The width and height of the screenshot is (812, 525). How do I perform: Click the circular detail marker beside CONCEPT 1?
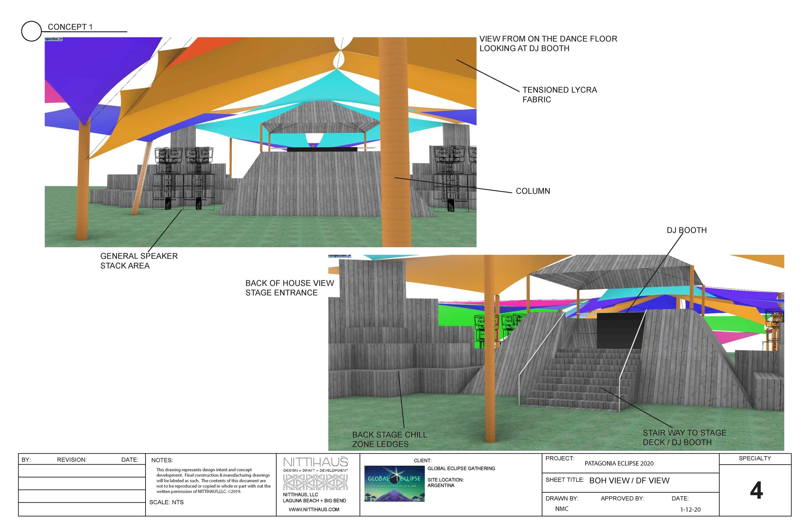point(31,30)
